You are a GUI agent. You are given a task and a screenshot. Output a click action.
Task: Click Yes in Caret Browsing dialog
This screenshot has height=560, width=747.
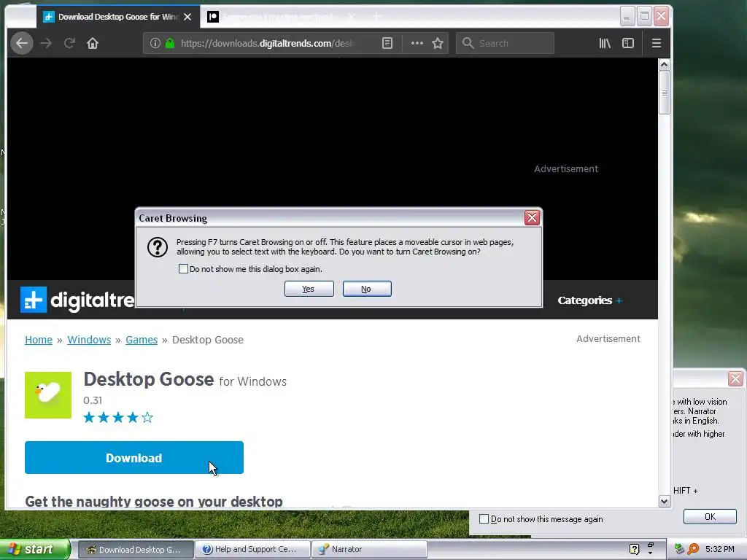(x=309, y=289)
